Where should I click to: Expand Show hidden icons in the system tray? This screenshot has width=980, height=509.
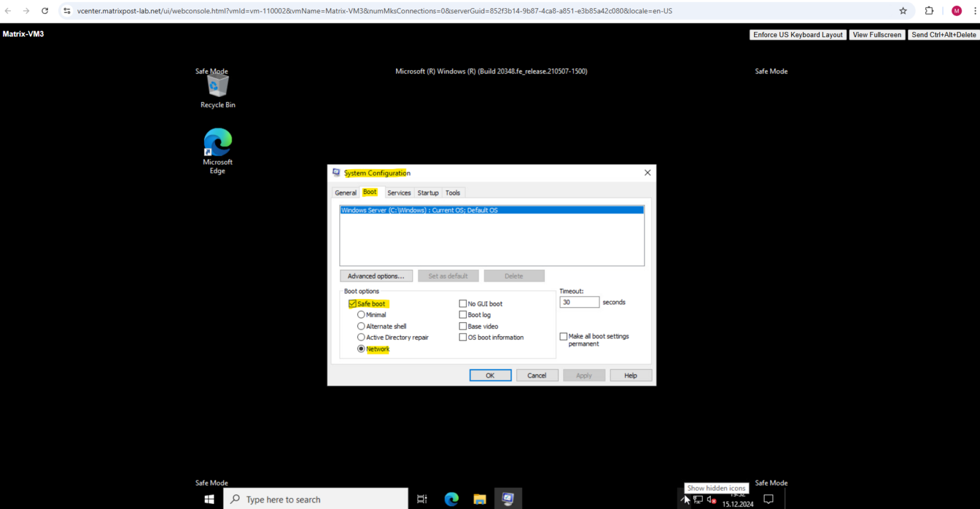click(x=685, y=499)
